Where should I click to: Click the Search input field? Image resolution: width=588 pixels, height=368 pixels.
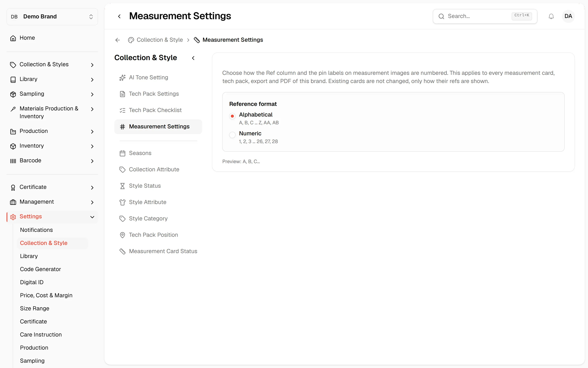(x=485, y=16)
